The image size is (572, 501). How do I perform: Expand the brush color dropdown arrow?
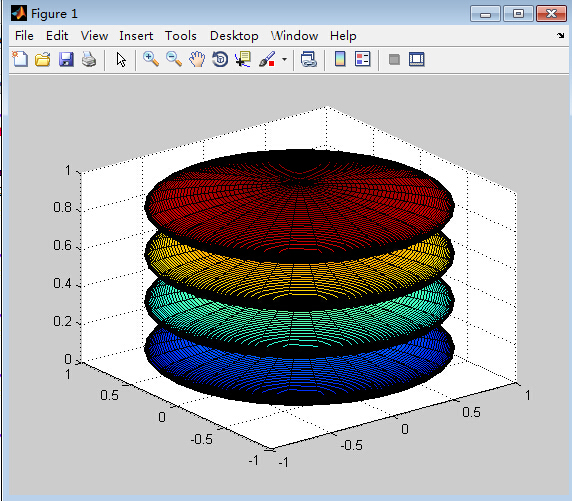(285, 59)
